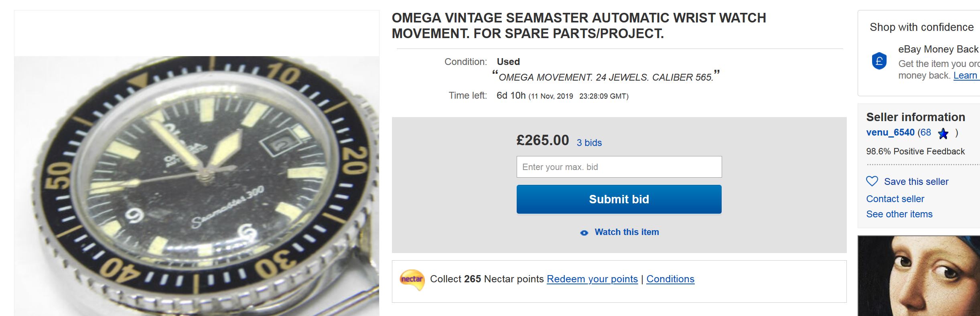Open the '3 bids' history link
980x316 pixels.
[589, 143]
